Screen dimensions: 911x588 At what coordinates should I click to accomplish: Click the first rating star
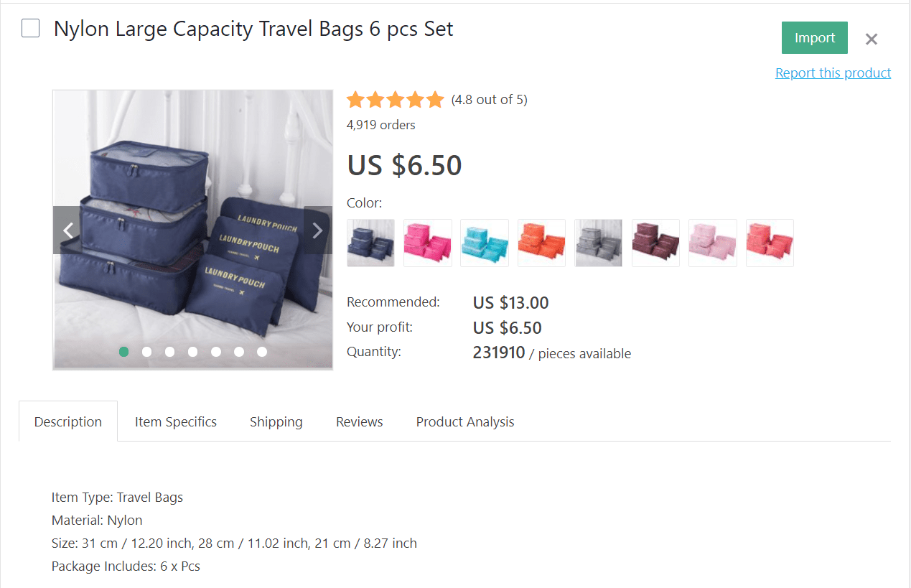[355, 99]
